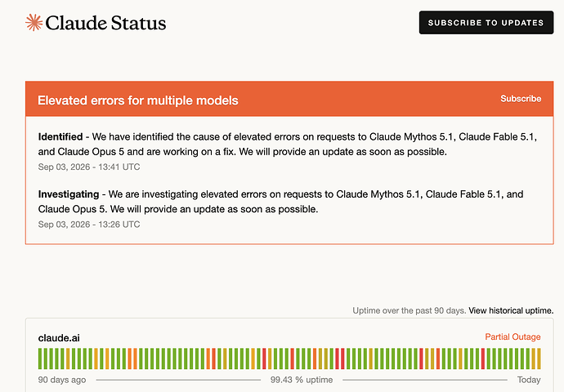
Task: Click the 99.43 % uptime label
Action: click(302, 380)
